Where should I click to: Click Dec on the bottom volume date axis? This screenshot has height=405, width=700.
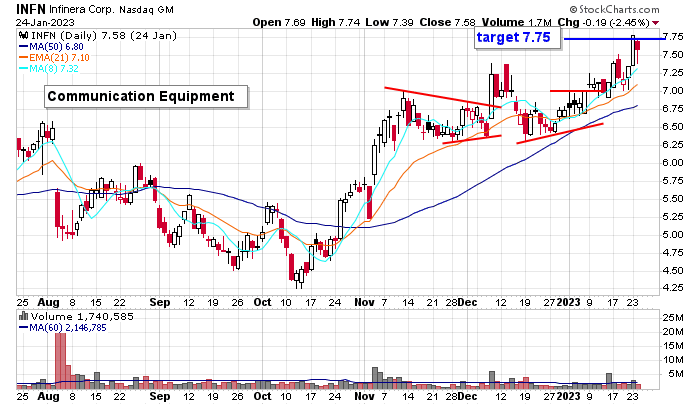click(467, 396)
